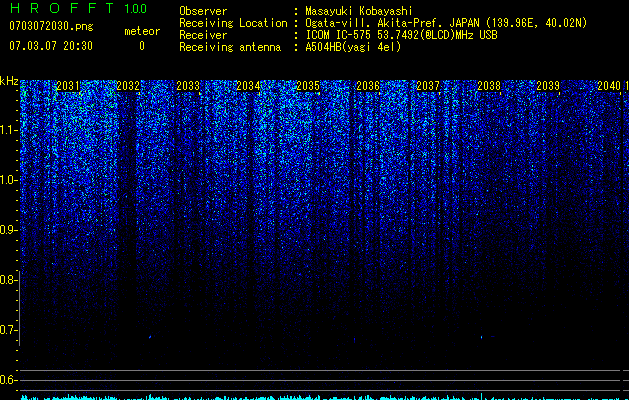Click the Observer label
The image size is (629, 400).
[x=203, y=11]
